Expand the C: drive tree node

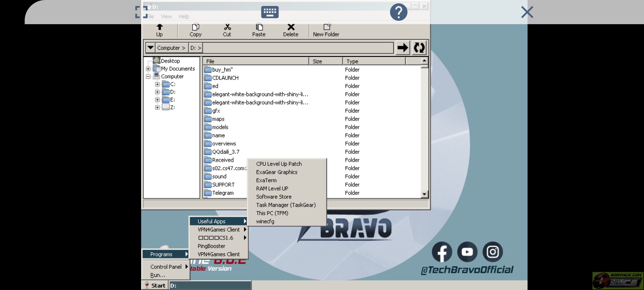coord(157,84)
